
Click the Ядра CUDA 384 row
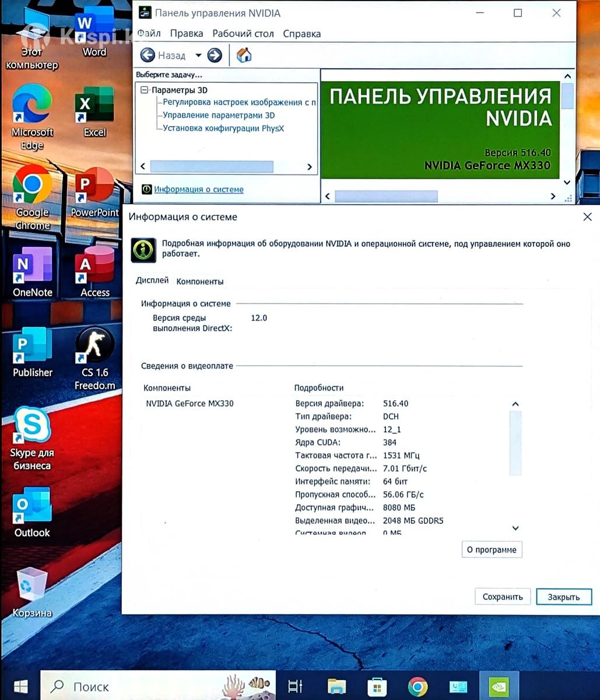pyautogui.click(x=346, y=442)
